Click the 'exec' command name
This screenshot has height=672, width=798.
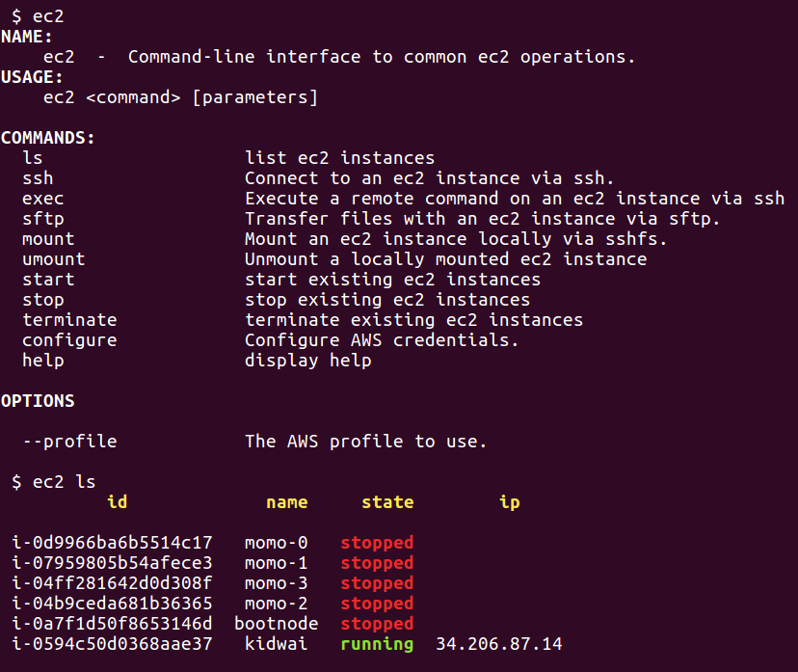[42, 199]
